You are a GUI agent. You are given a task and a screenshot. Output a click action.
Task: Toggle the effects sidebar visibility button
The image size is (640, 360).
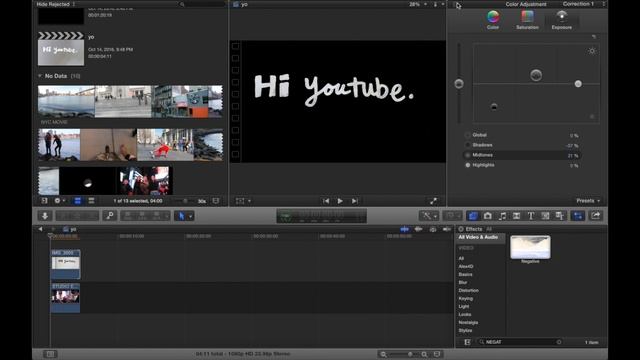click(x=467, y=342)
